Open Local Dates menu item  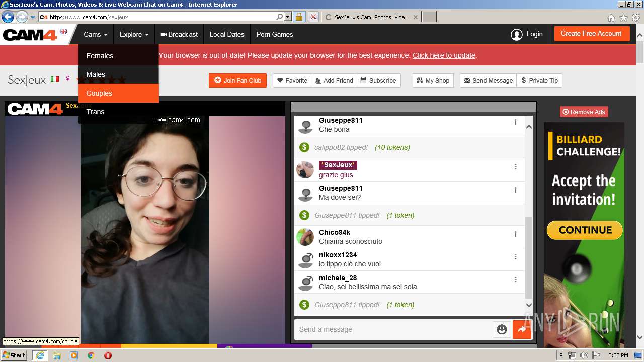click(x=227, y=34)
